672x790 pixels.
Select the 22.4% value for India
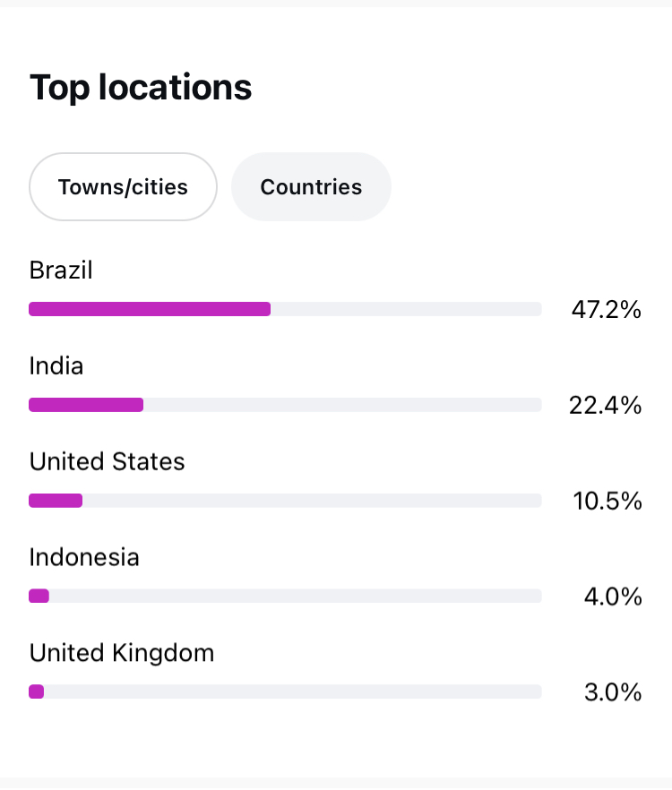tap(605, 406)
